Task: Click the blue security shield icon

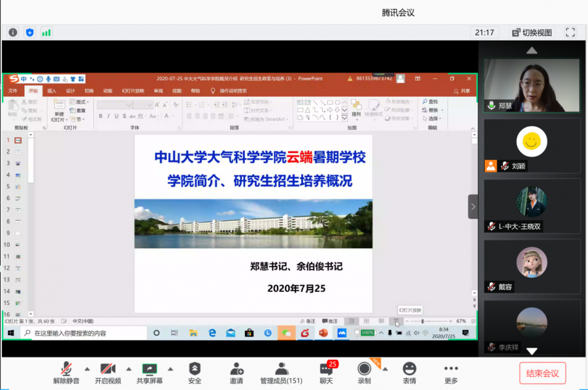Action: [29, 32]
